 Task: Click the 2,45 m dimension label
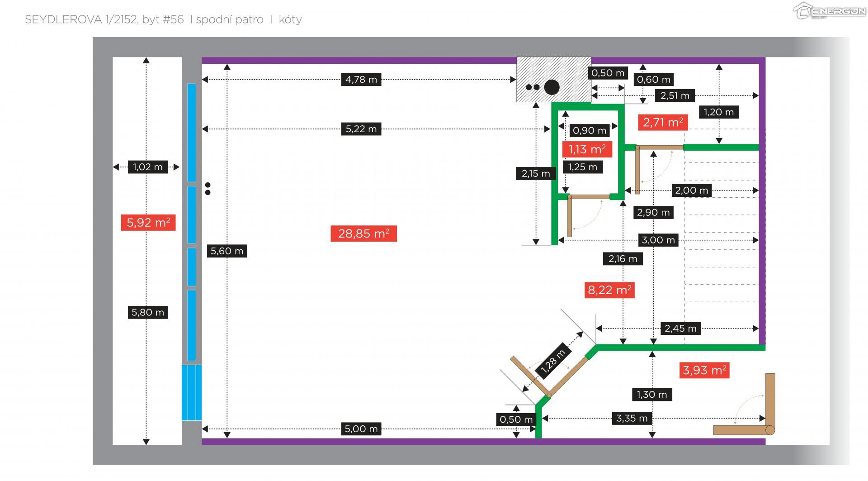tap(680, 328)
